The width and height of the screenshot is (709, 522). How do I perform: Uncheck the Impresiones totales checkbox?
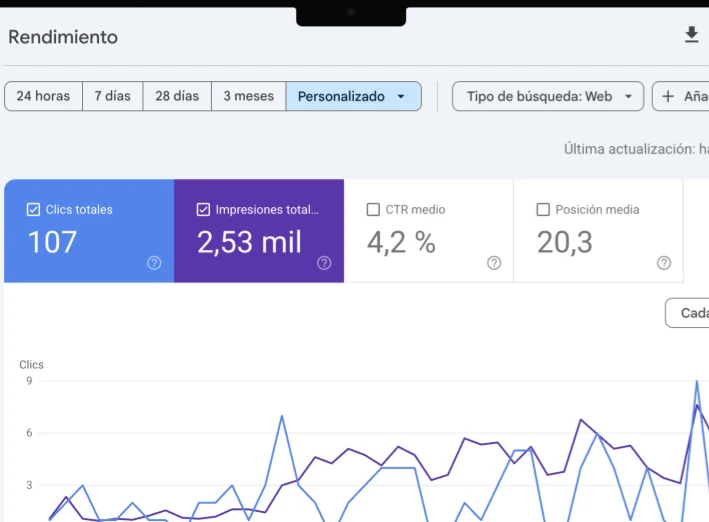(x=203, y=209)
